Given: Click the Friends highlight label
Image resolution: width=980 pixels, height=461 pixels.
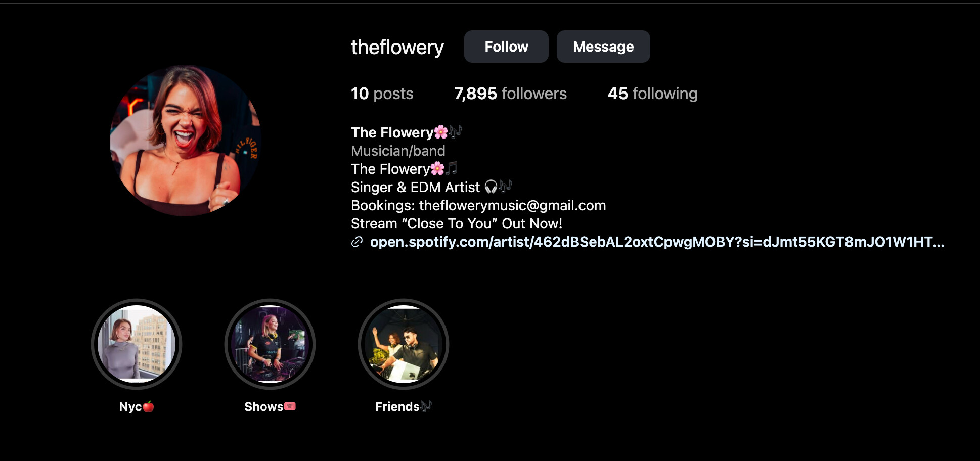Looking at the screenshot, I should pos(404,407).
